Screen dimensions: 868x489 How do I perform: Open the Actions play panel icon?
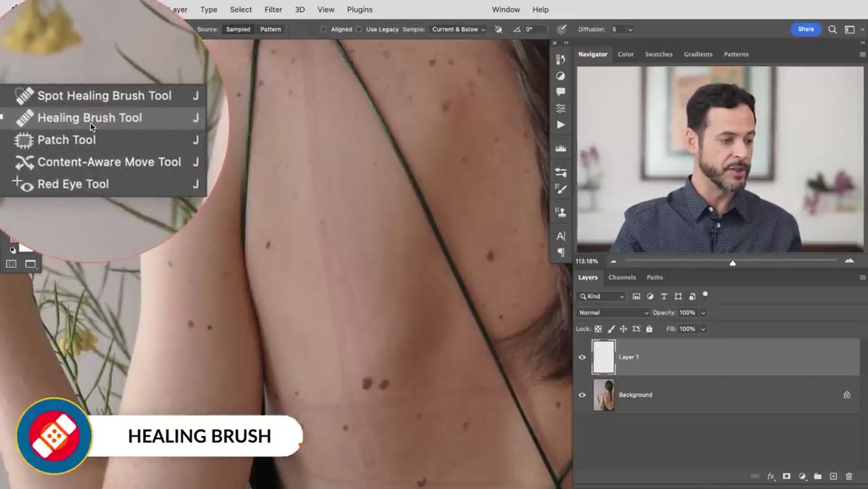click(x=561, y=124)
